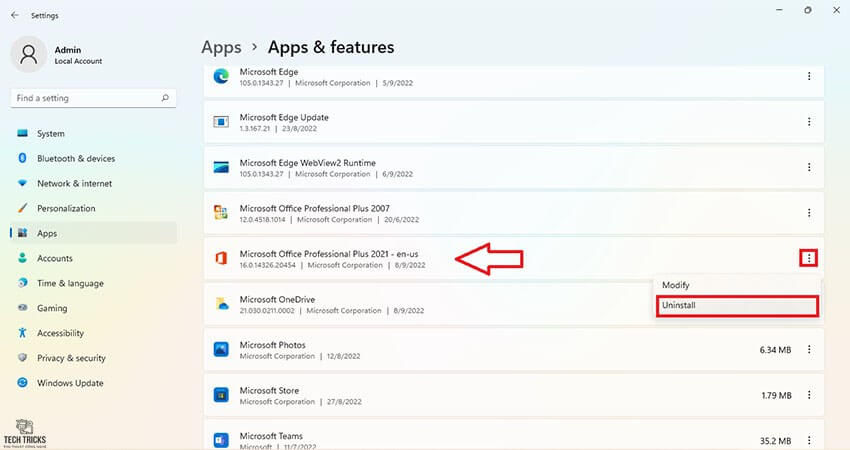Click the Microsoft Teams app icon
850x450 pixels.
221,440
